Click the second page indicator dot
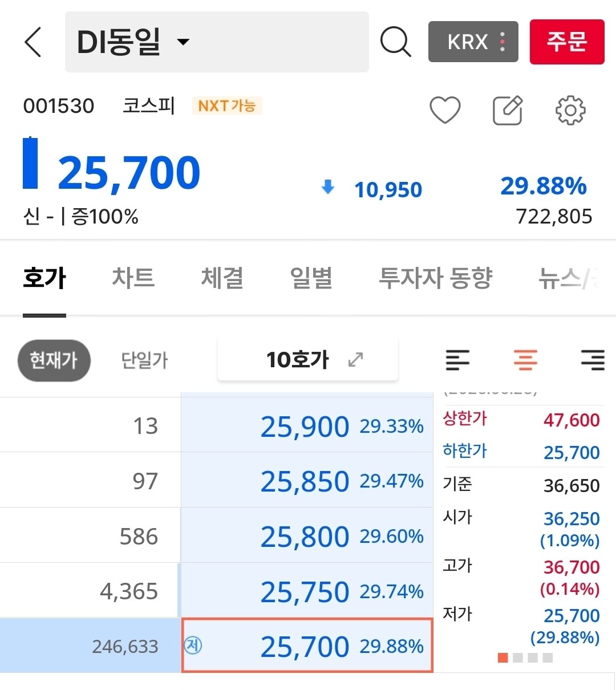This screenshot has height=690, width=616. pos(518,658)
